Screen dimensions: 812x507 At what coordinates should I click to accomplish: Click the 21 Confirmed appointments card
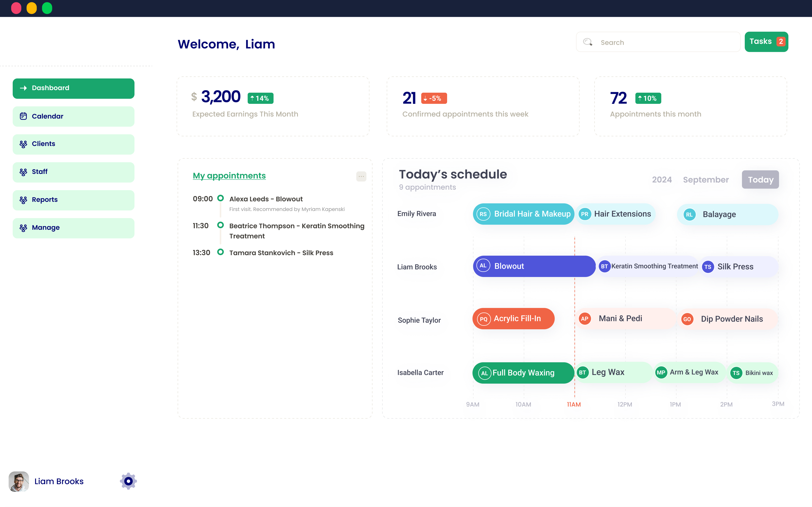(483, 106)
